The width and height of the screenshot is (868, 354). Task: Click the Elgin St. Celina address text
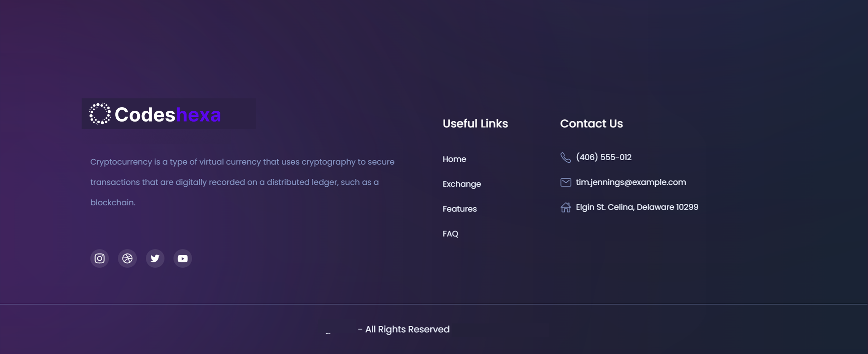pyautogui.click(x=637, y=207)
